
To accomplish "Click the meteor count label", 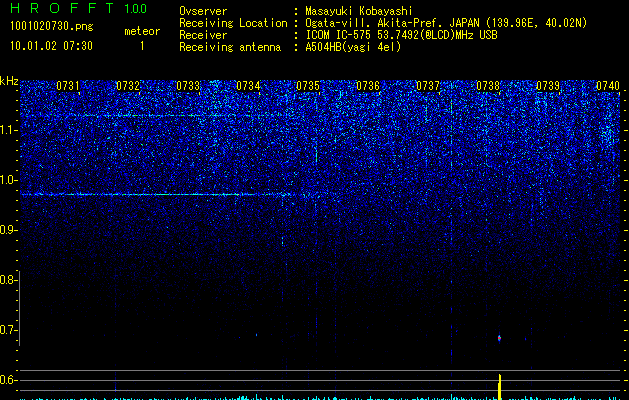I will (x=142, y=31).
